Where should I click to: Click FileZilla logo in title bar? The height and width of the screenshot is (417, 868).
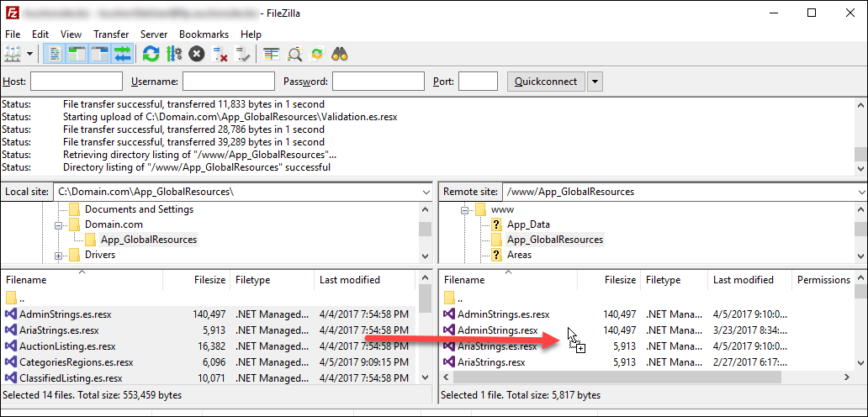point(10,12)
